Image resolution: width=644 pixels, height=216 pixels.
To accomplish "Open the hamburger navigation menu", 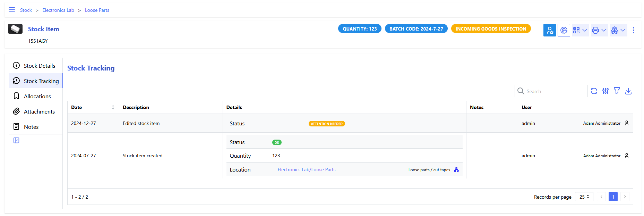I will pyautogui.click(x=12, y=10).
